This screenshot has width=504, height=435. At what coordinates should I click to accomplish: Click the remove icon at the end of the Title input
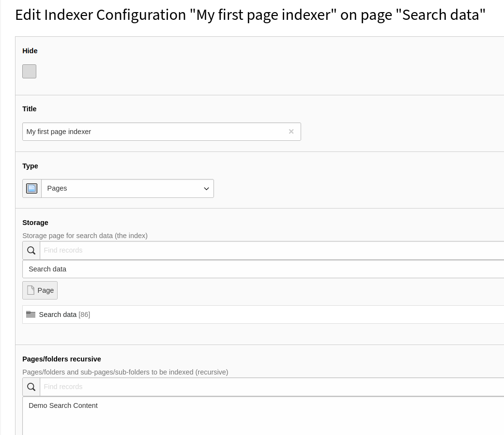coord(291,131)
